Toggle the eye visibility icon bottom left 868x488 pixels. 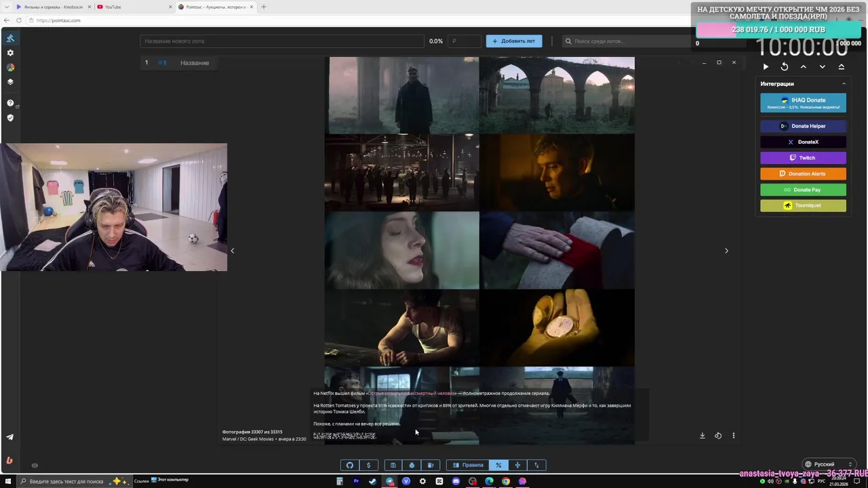[35, 465]
